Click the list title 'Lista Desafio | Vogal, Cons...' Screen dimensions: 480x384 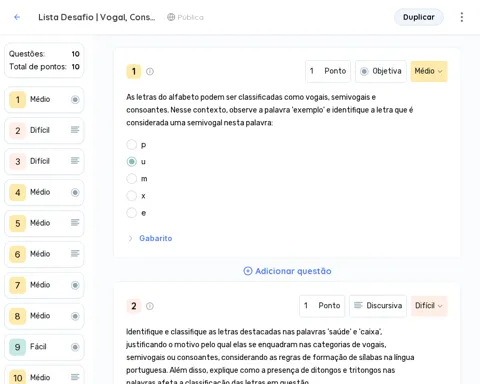point(97,17)
